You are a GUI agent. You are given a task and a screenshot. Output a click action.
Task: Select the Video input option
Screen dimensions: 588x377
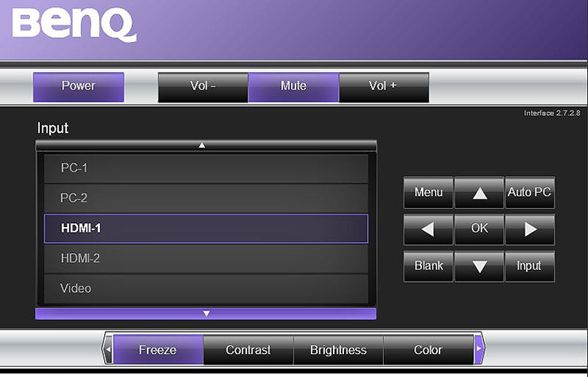pos(206,288)
